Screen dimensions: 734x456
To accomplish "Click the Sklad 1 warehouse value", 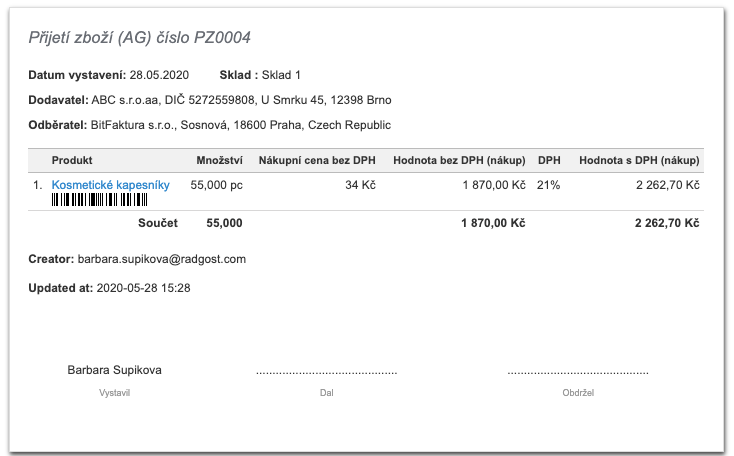I will click(x=282, y=75).
